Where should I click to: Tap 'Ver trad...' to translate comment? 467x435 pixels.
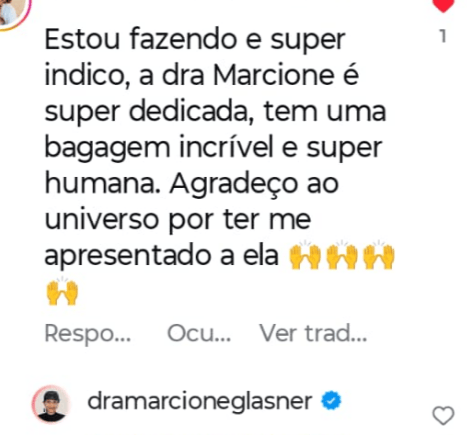point(313,333)
